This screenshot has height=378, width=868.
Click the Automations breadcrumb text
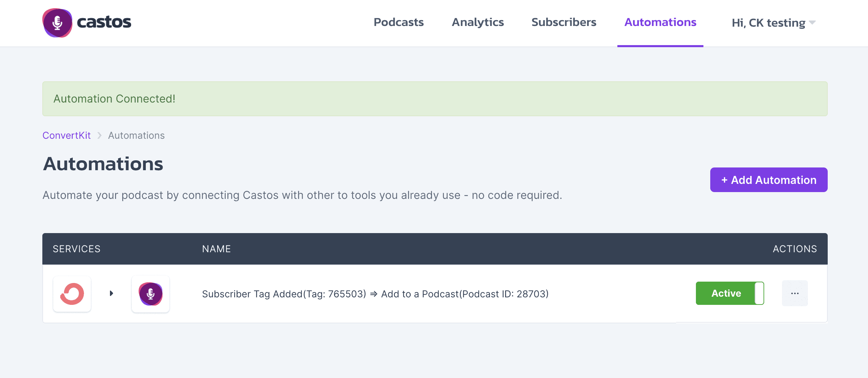coord(136,135)
